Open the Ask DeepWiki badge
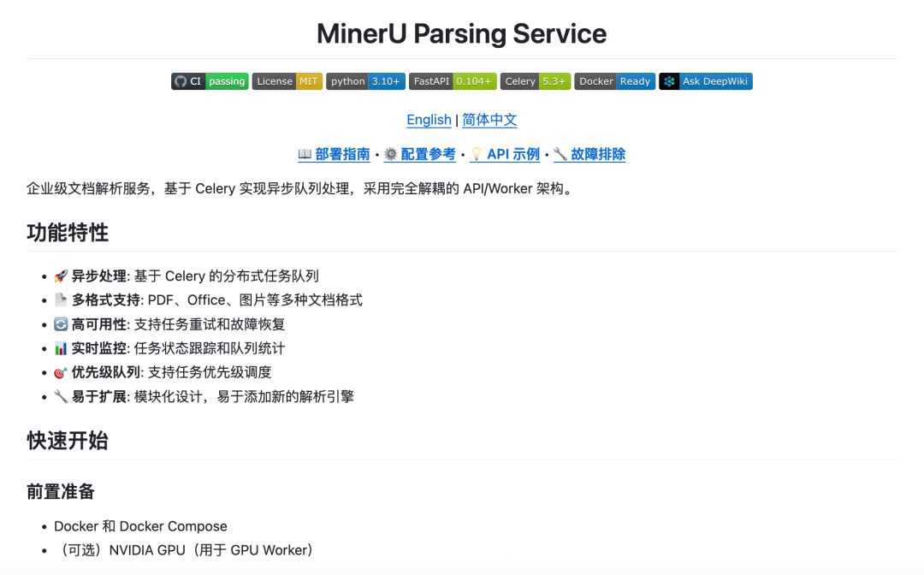Image resolution: width=924 pixels, height=575 pixels. [x=705, y=81]
